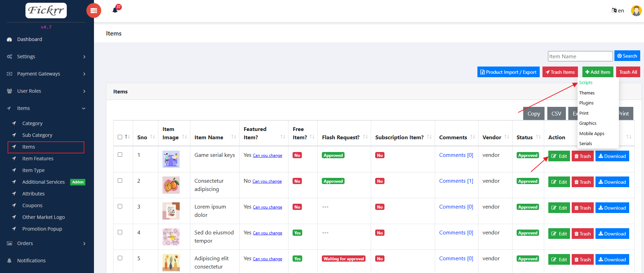Image resolution: width=644 pixels, height=273 pixels.
Task: Click the Product Import / Export button
Action: (508, 72)
